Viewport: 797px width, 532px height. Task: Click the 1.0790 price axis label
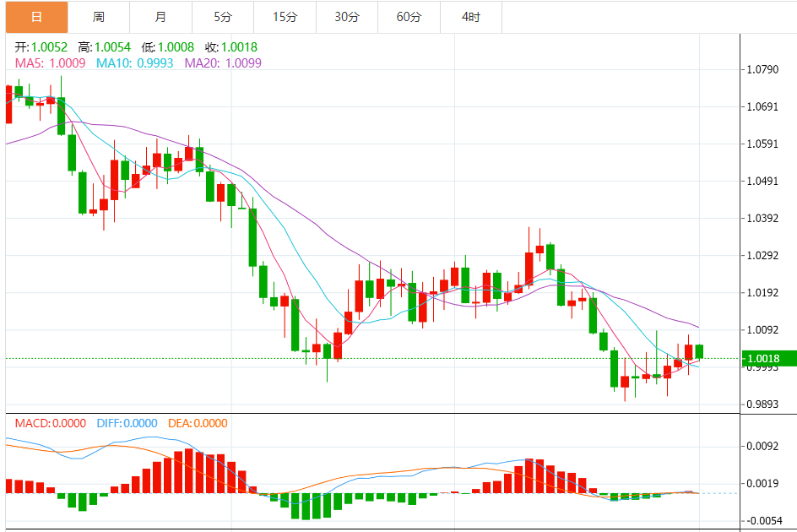click(762, 69)
